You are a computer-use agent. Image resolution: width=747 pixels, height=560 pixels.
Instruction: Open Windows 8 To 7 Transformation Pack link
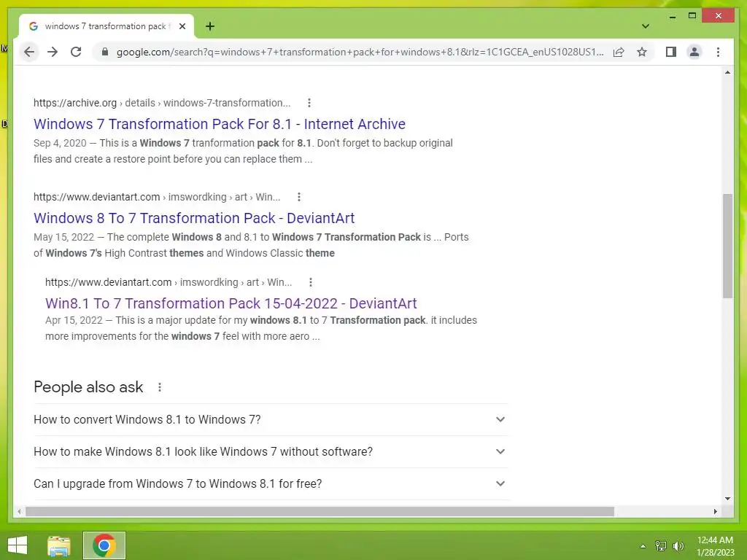(x=194, y=218)
